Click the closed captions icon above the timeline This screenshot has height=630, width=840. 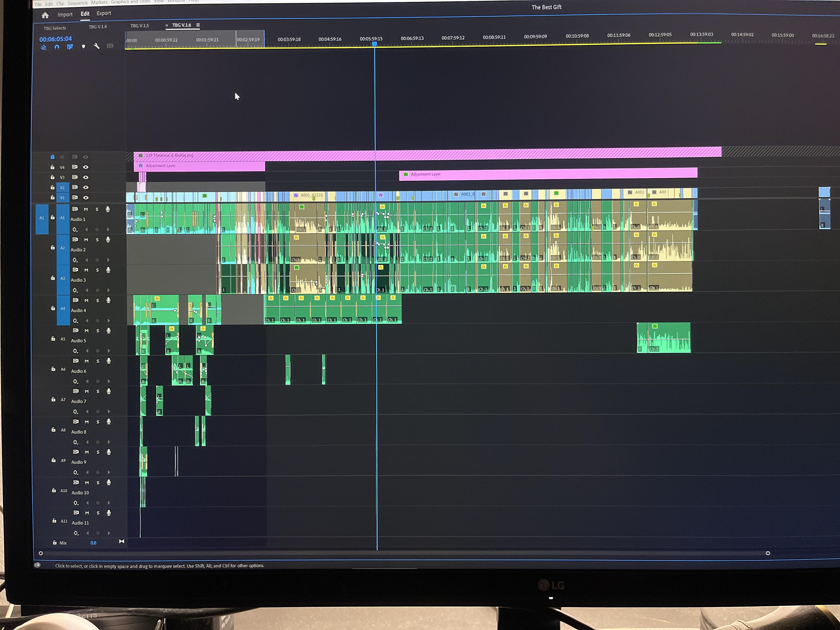pos(110,46)
